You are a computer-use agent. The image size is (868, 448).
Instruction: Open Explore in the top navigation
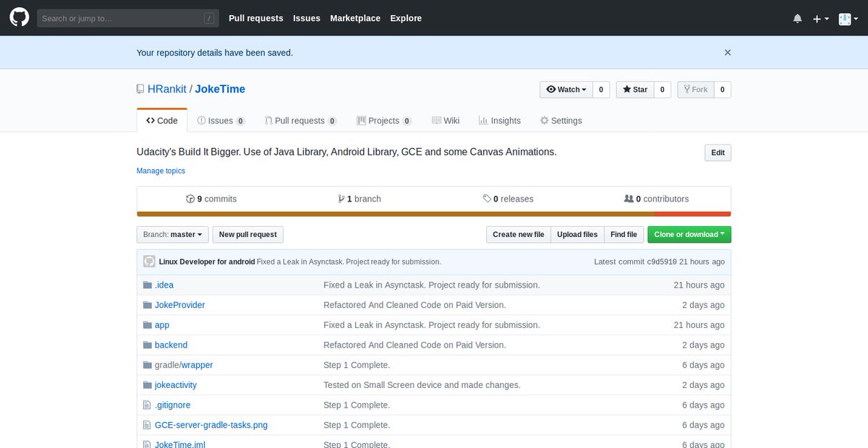point(406,18)
